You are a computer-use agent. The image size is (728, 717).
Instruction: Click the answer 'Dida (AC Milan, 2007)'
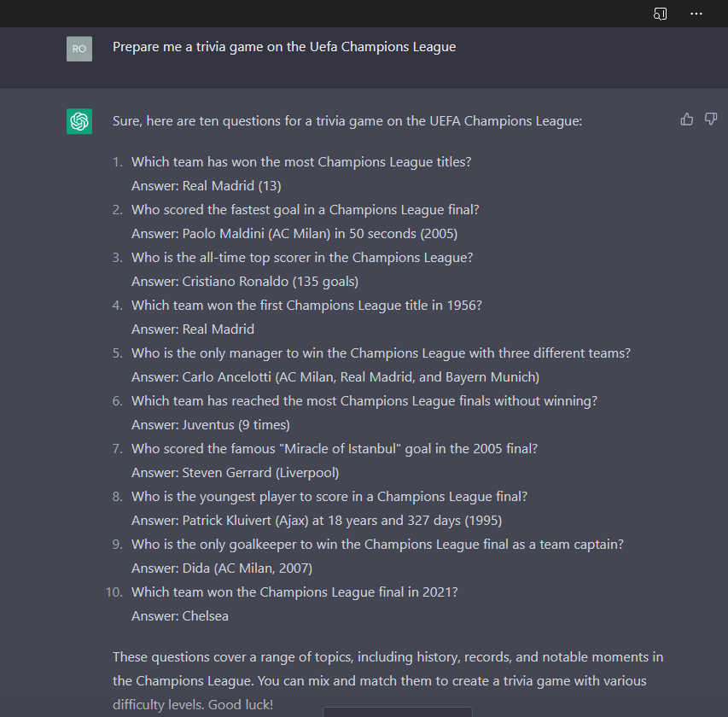(x=222, y=568)
